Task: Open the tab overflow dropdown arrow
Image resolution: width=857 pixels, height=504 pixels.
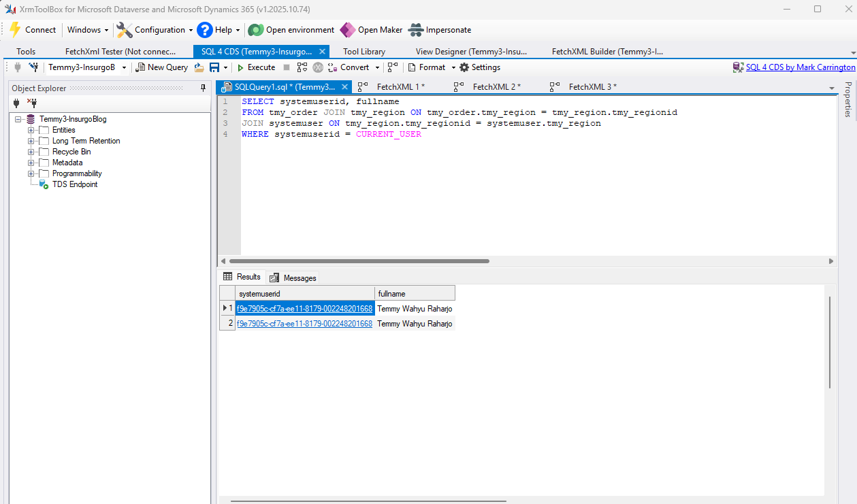Action: pyautogui.click(x=853, y=52)
